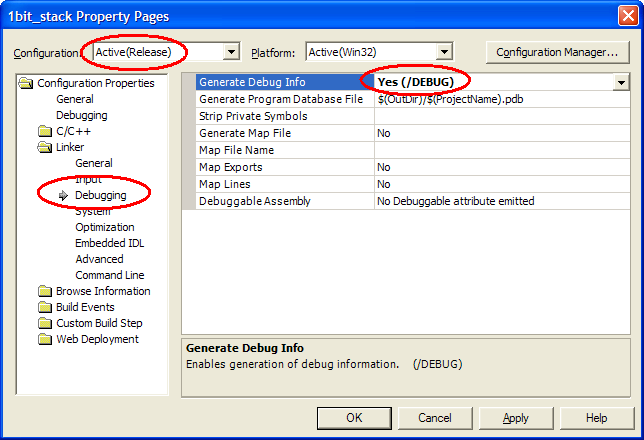This screenshot has width=644, height=440.
Task: Expand the Generate Debug Info dropdown arrow
Action: (x=621, y=83)
